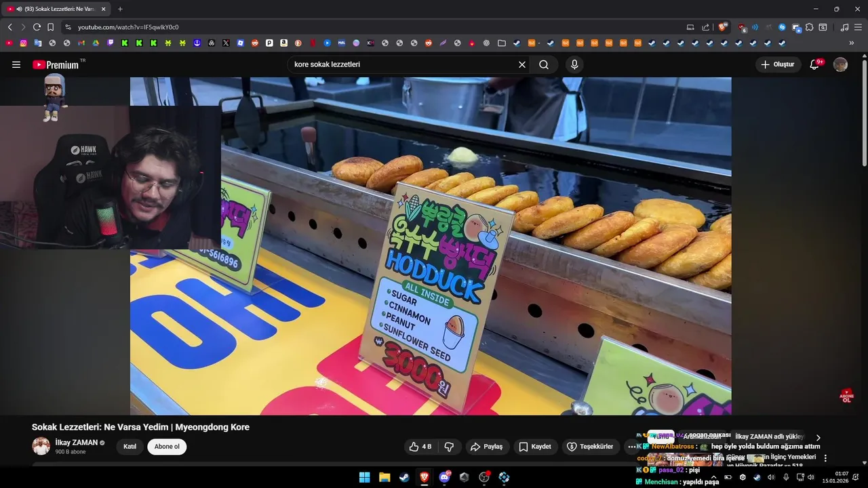Screen dimensions: 868x488
Task: Open the Brave main menu
Action: point(858,27)
